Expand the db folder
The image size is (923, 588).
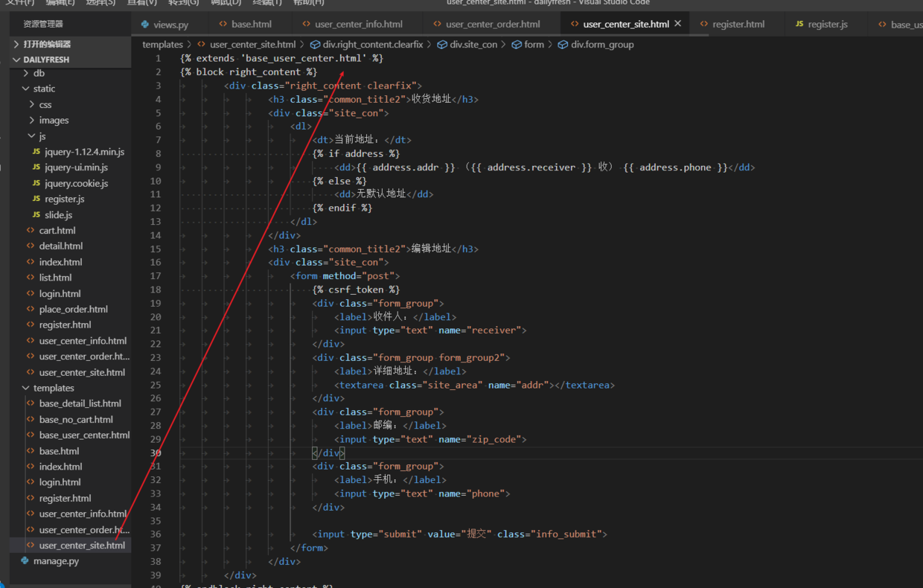71,73
